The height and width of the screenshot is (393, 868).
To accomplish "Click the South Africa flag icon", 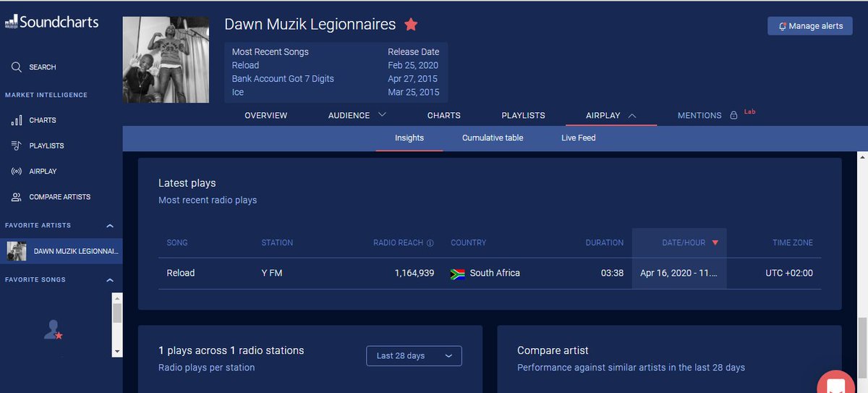I will point(457,274).
